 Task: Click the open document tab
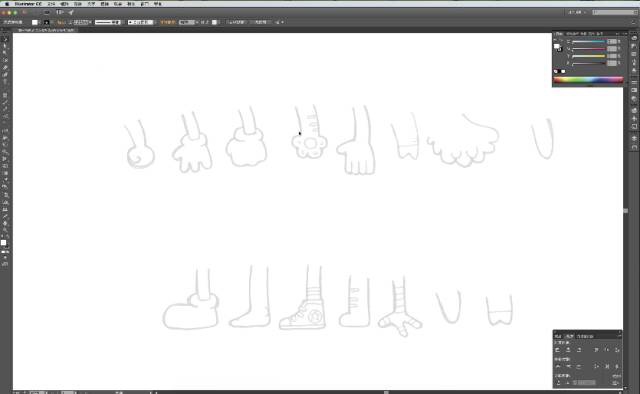(46, 30)
